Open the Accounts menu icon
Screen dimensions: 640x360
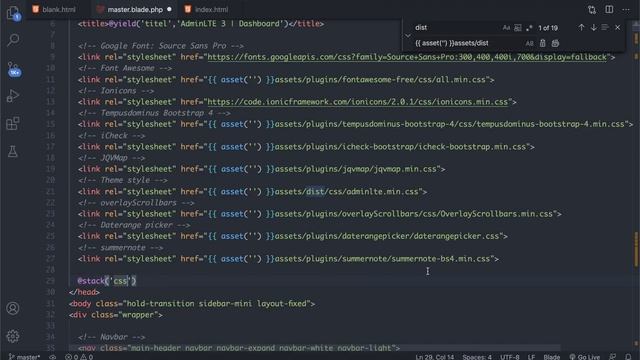(x=13, y=308)
